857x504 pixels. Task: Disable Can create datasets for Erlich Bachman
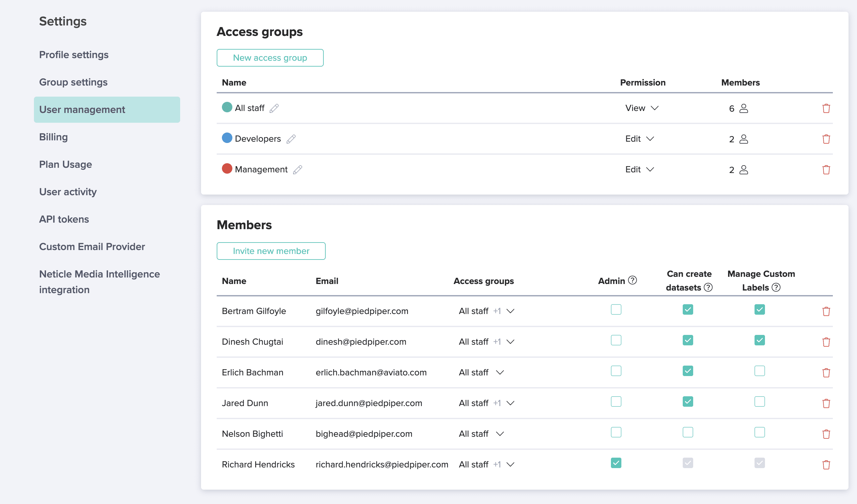click(688, 371)
